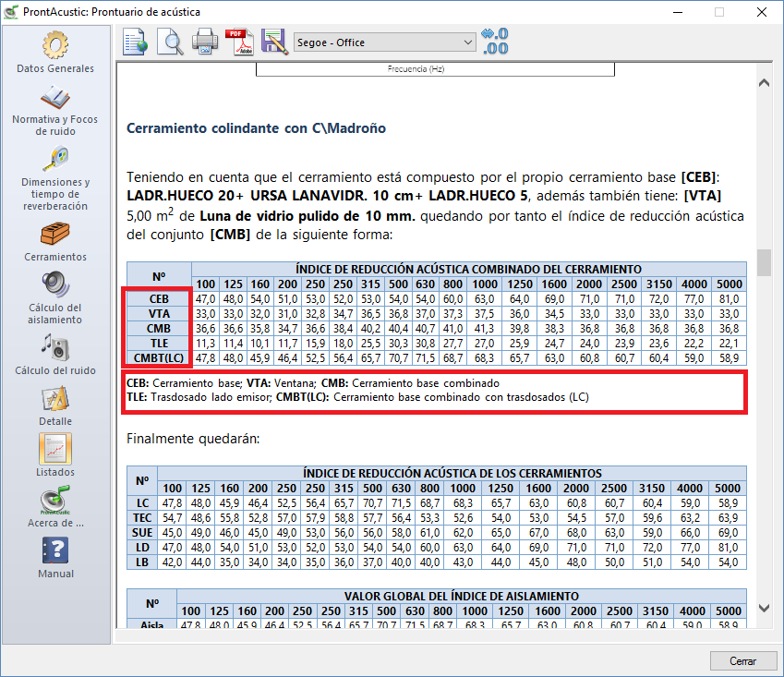The width and height of the screenshot is (784, 677).
Task: Open the Segoe - Office font dropdown
Action: coord(384,42)
